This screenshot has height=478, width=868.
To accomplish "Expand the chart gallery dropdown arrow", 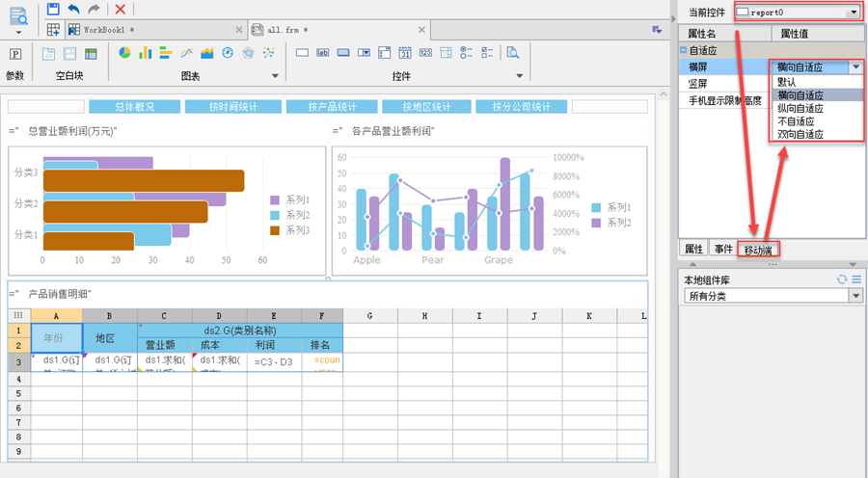I will [275, 76].
